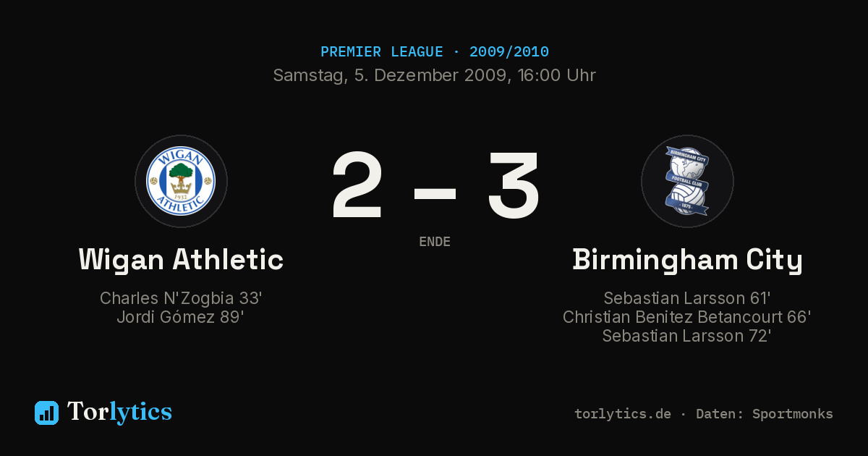Select scorer Sebastian Larsson 72'
The image size is (868, 456).
tap(687, 336)
